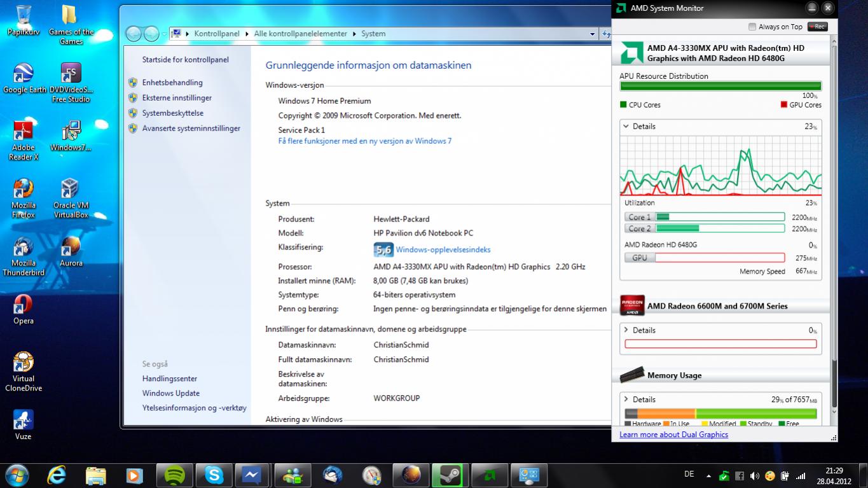Screen dimensions: 868x488
Task: Open Steam from the taskbar
Action: (450, 475)
